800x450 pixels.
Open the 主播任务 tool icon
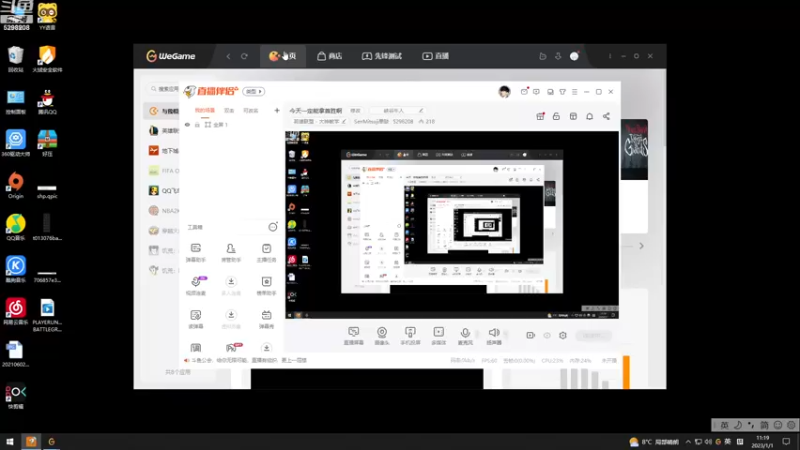pyautogui.click(x=266, y=253)
